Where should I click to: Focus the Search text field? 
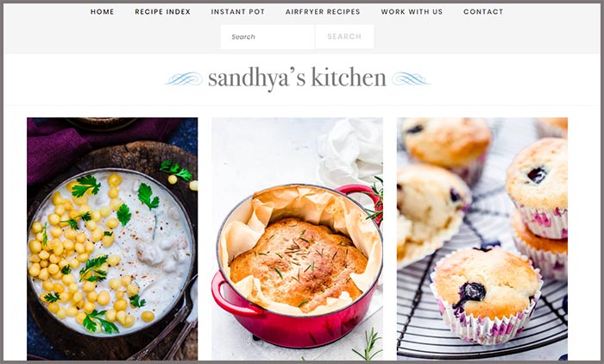coord(267,37)
